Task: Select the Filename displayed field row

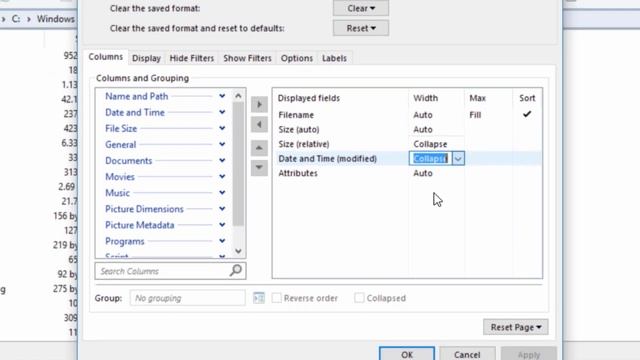Action: tap(407, 115)
